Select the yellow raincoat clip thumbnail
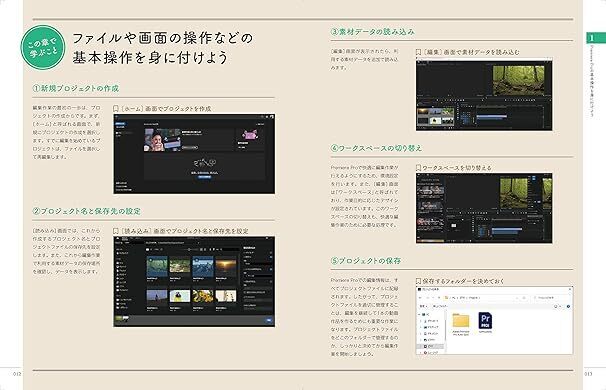This screenshot has width=606, height=390. [x=180, y=297]
